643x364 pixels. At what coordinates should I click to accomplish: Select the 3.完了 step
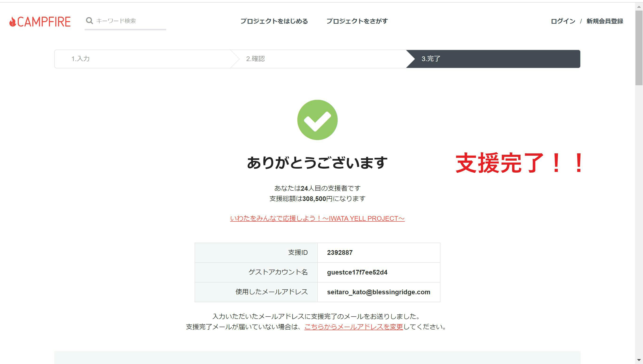click(431, 59)
